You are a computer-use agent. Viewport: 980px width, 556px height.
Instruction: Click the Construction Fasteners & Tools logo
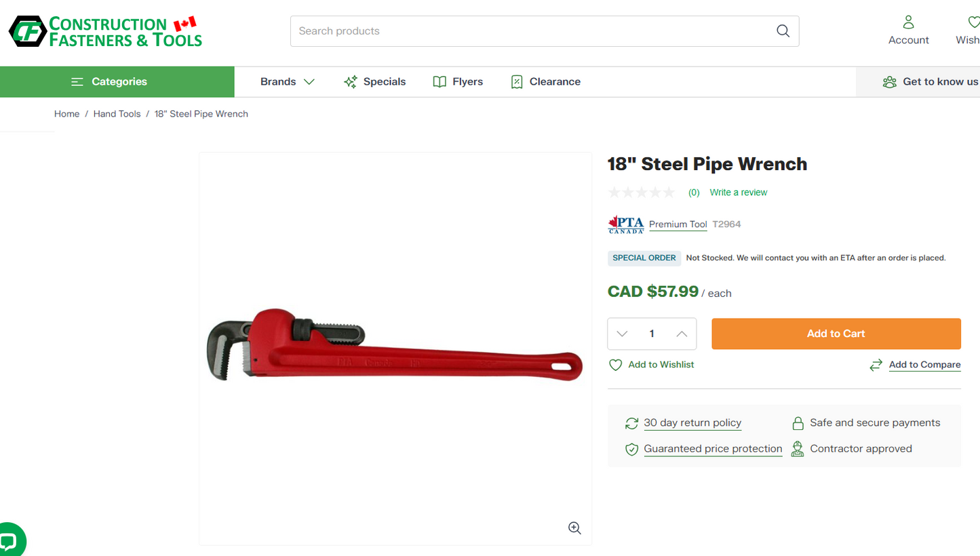point(106,31)
